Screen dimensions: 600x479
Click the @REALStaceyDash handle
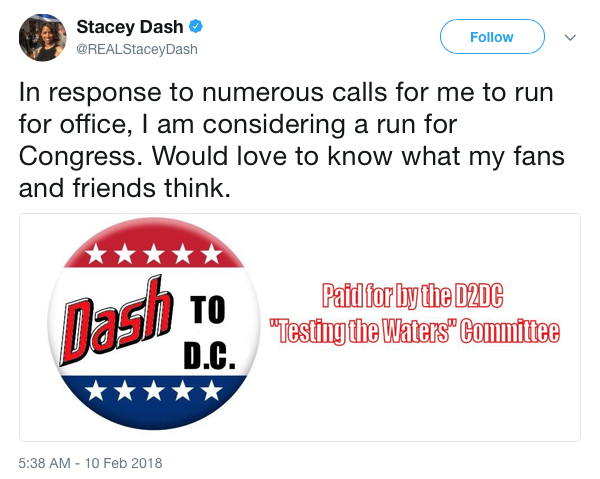[x=137, y=49]
